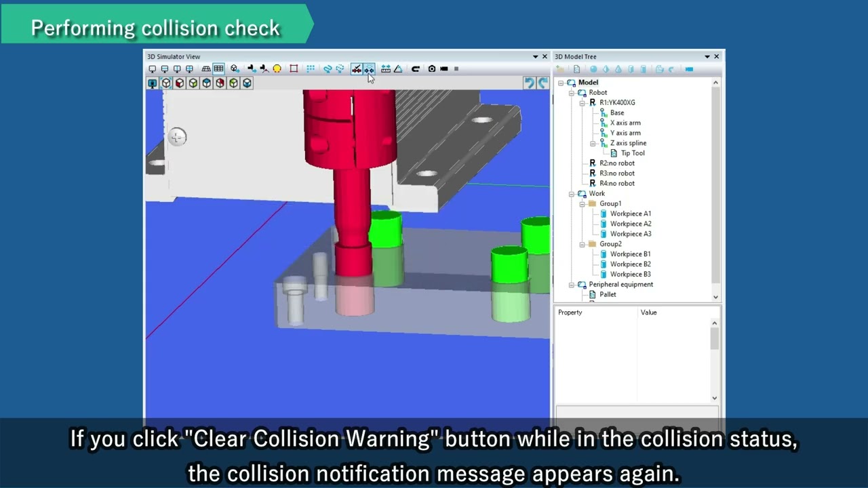Viewport: 868px width, 488px height.
Task: Collapse the Work node expander
Action: [x=572, y=194]
